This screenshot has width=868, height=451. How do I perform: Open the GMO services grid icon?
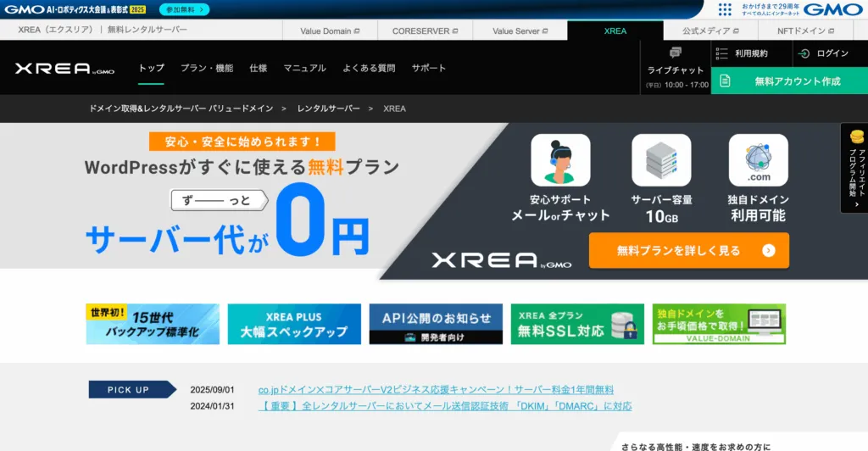725,9
